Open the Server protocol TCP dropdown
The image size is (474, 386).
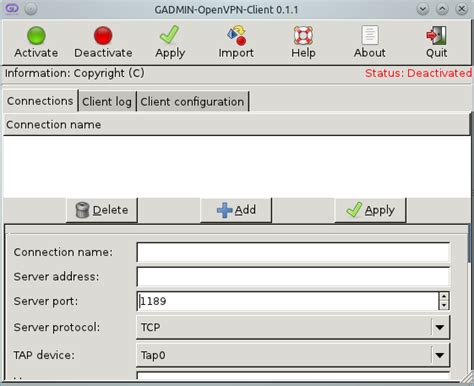coord(293,327)
